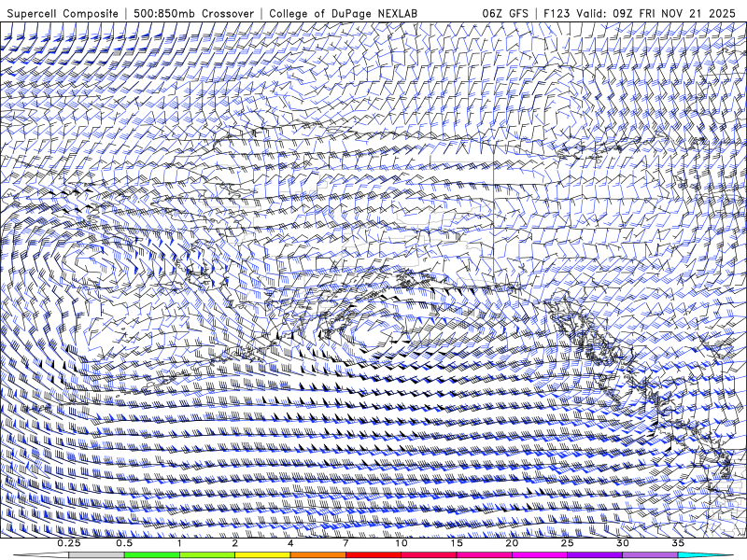Select the magenta swatch between 20 and 25
This screenshot has width=747, height=560.
tap(540, 555)
